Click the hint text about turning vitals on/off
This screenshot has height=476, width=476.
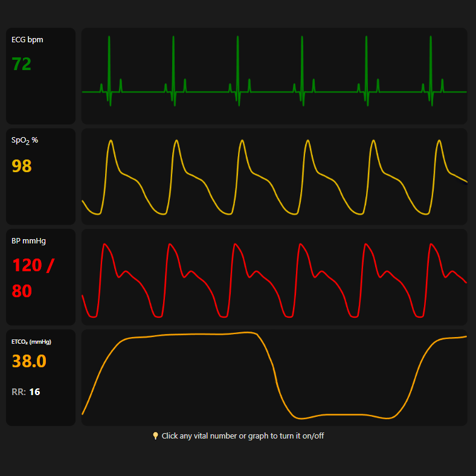point(243,436)
